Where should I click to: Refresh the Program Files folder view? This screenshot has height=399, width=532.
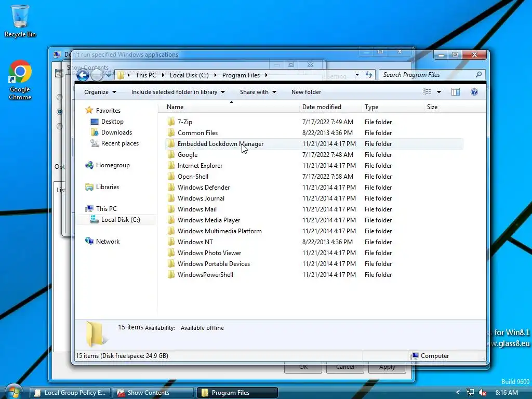click(x=369, y=75)
